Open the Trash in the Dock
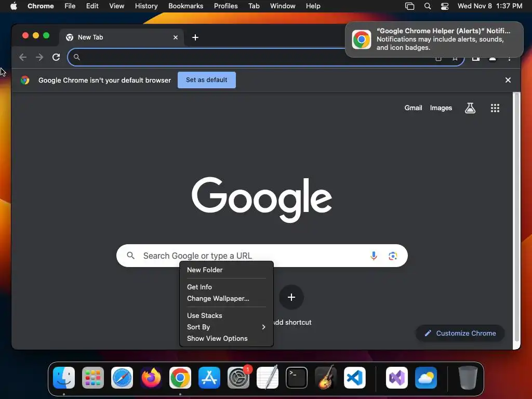 468,378
